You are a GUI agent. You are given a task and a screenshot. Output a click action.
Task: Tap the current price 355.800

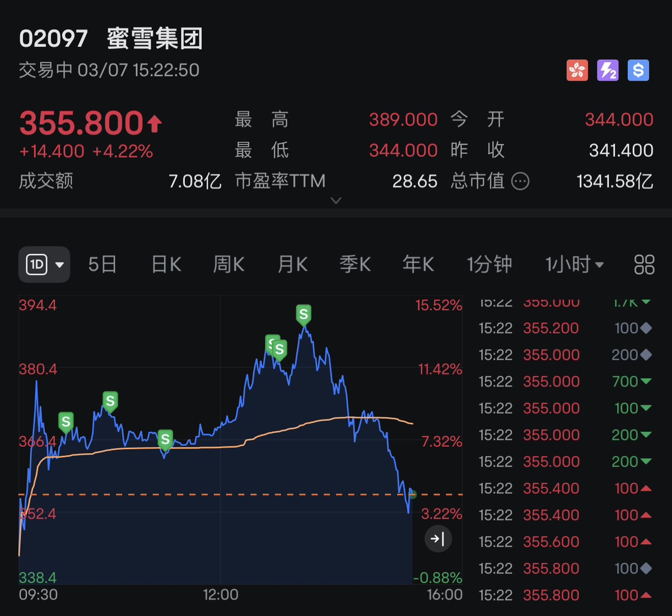82,123
